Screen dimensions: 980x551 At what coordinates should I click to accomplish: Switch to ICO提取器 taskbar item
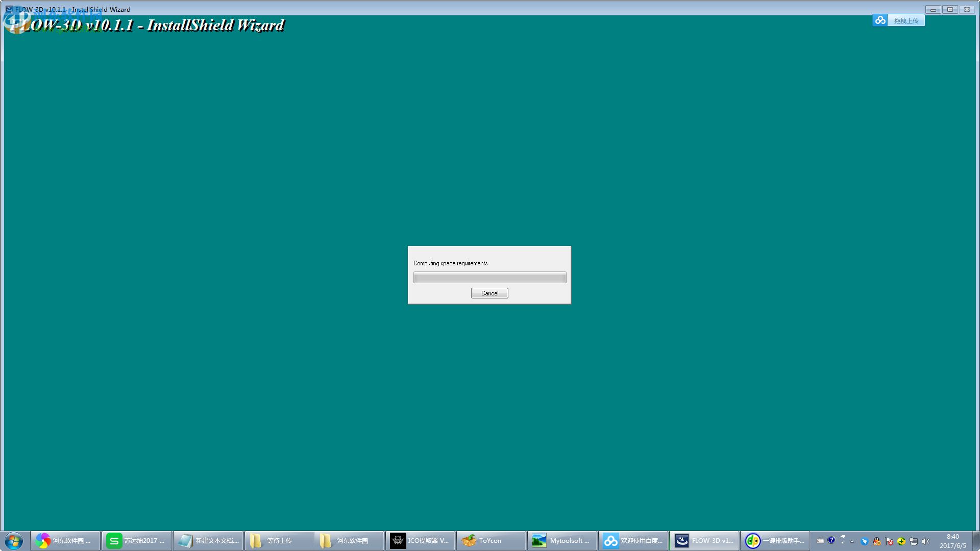421,541
